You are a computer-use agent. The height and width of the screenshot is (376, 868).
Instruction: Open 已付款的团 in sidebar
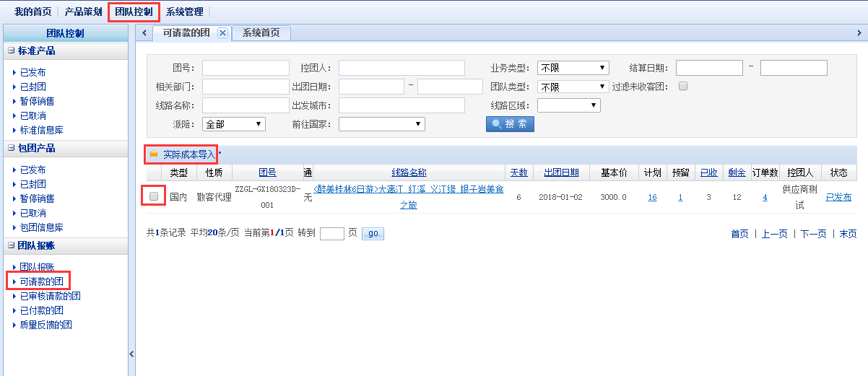41,310
